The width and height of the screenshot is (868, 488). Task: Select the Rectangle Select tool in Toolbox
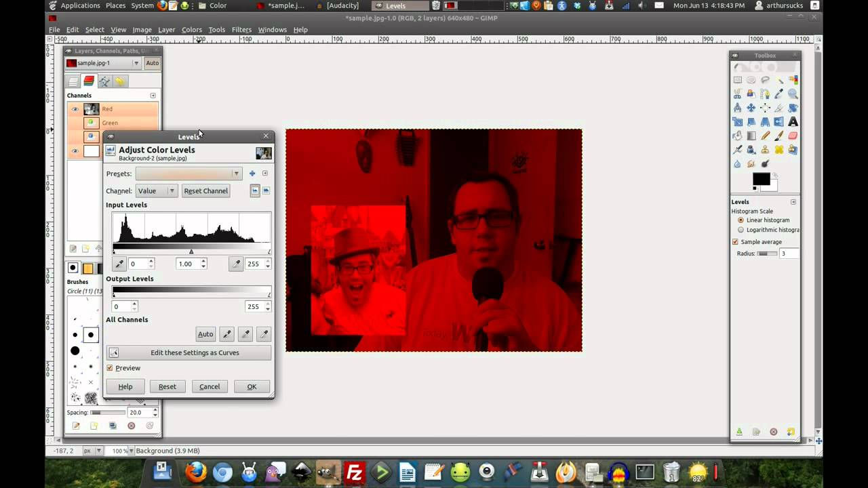click(738, 80)
